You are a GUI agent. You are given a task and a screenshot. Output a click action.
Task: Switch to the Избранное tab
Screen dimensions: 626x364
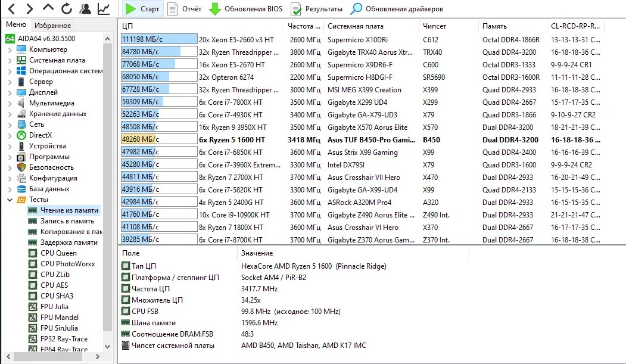(x=52, y=25)
